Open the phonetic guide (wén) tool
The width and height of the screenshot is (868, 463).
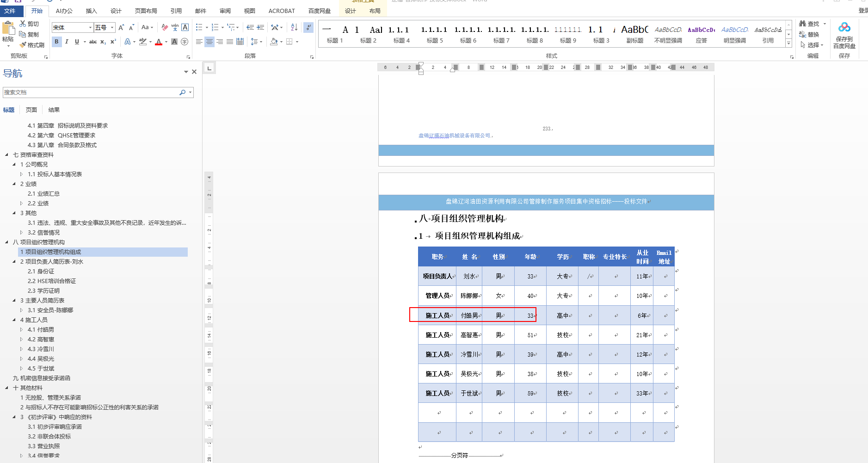click(x=175, y=28)
